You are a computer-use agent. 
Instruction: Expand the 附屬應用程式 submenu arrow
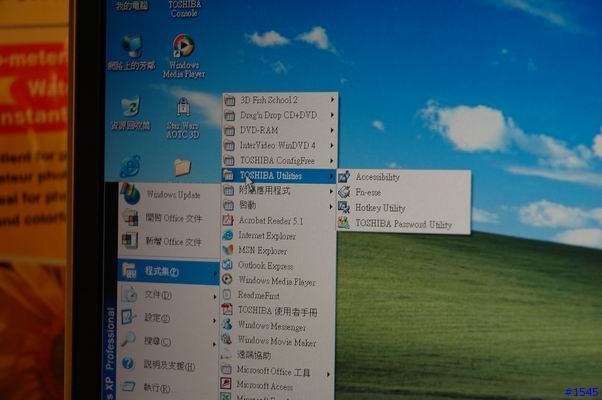coord(331,191)
